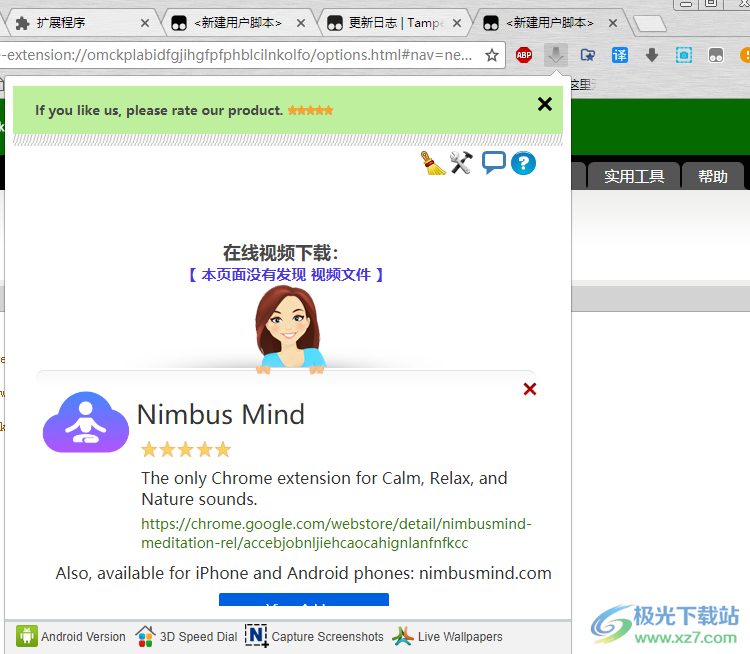Open settings via the wrench tools icon
Viewport: 750px width, 654px height.
[x=461, y=163]
